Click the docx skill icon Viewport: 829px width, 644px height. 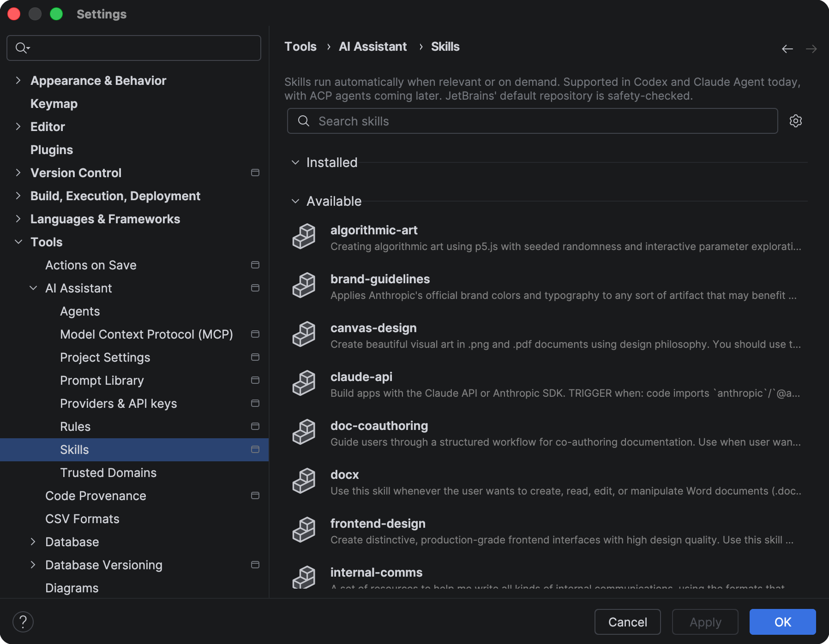pyautogui.click(x=304, y=481)
